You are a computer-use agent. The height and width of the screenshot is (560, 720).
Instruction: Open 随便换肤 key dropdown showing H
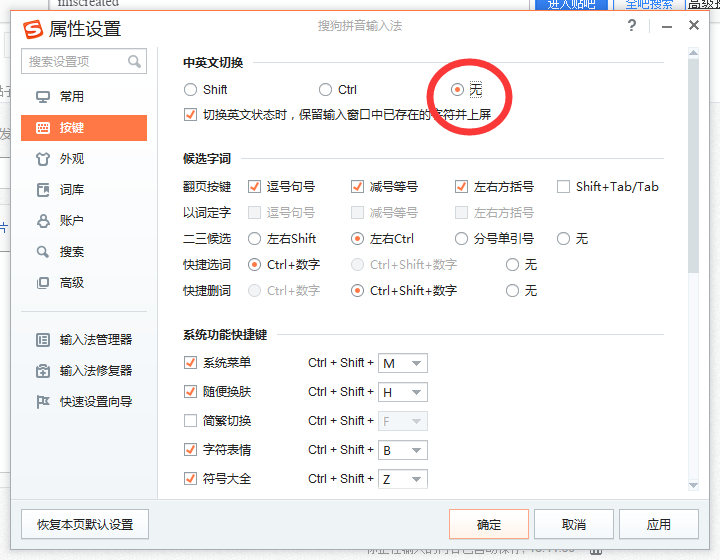(403, 392)
